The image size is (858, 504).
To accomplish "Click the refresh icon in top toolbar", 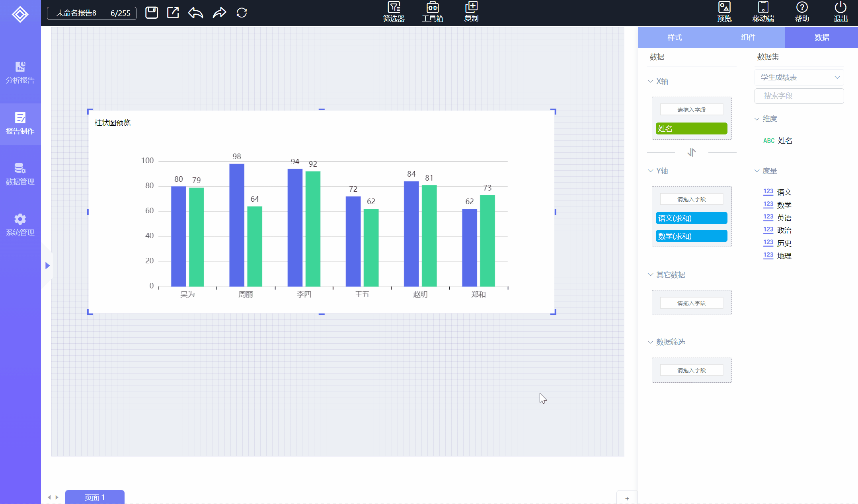I will (x=242, y=13).
